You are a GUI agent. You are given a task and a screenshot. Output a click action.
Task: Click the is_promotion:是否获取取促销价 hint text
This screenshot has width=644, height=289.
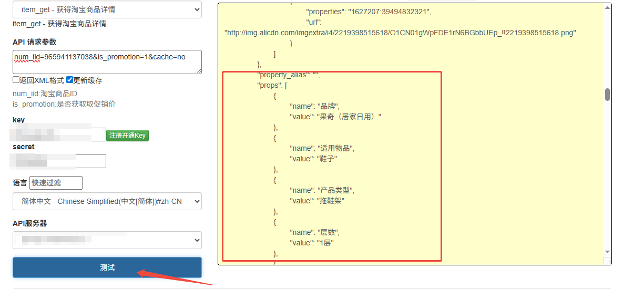click(64, 104)
